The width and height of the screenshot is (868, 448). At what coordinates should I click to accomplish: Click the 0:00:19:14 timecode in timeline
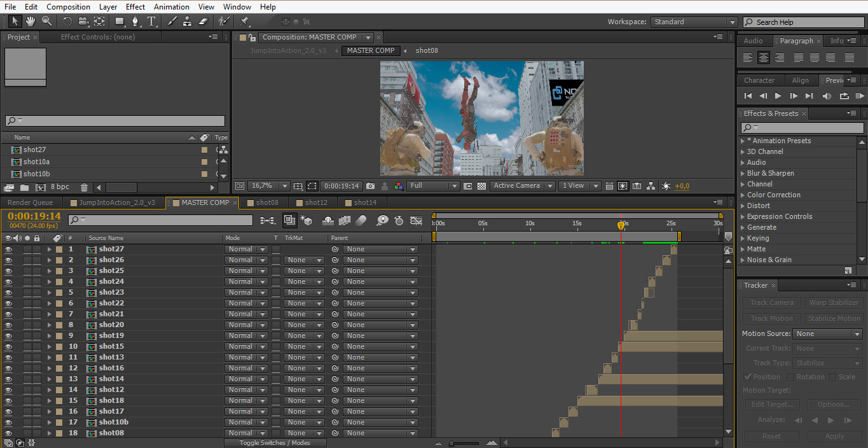tap(34, 216)
